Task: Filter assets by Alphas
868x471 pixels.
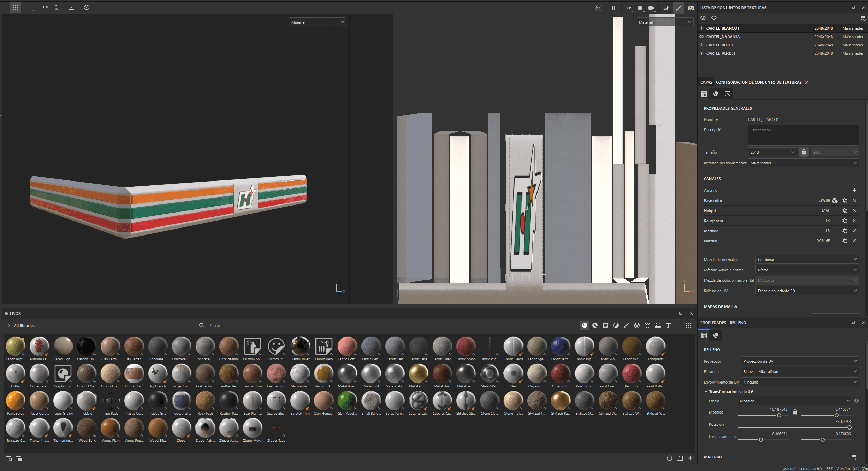Action: [637, 325]
